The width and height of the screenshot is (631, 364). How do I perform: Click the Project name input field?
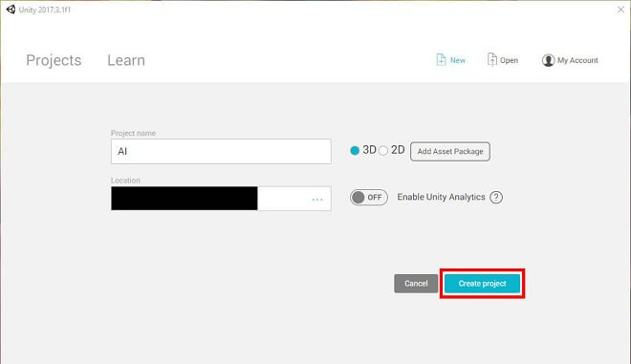(x=221, y=151)
